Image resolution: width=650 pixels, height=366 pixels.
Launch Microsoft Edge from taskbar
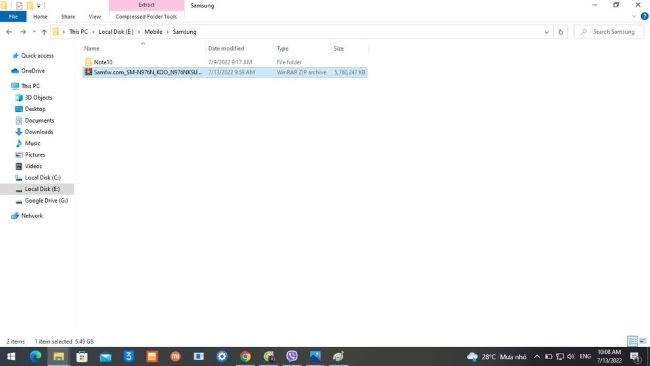click(35, 356)
